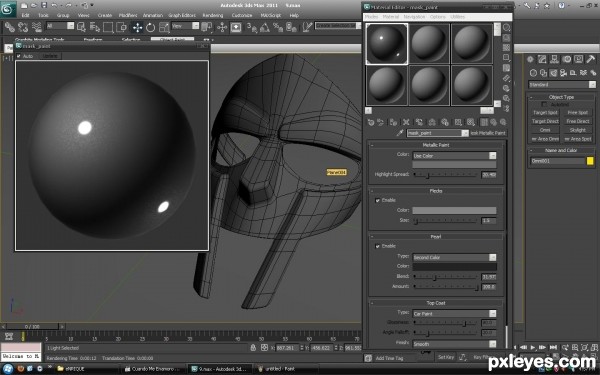Click the Omni001 object name field
Image resolution: width=600 pixels, height=375 pixels.
(x=557, y=161)
